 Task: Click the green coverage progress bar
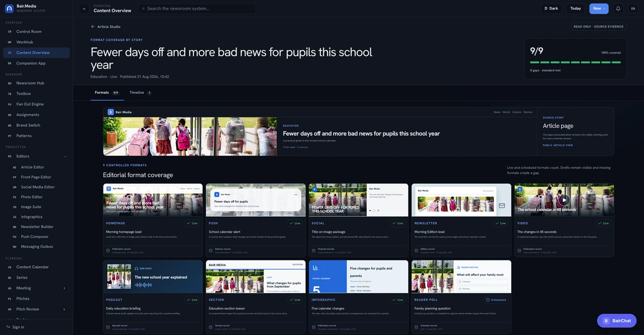coord(576,62)
